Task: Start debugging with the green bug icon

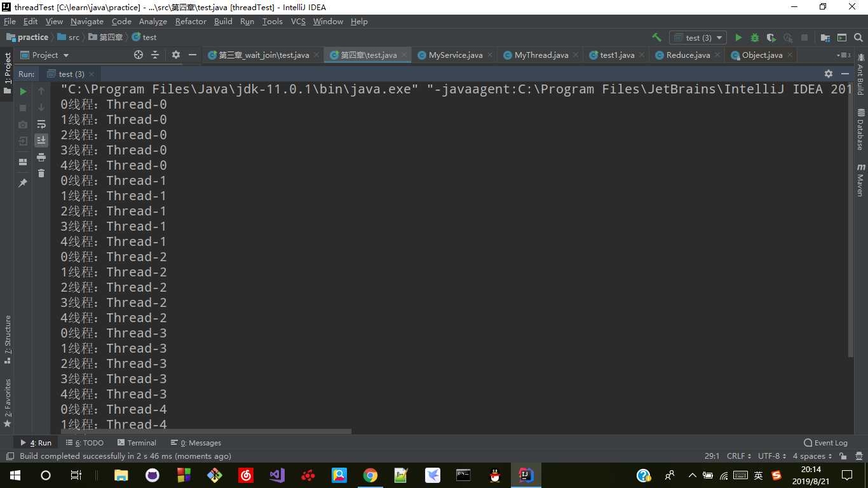Action: tap(755, 37)
